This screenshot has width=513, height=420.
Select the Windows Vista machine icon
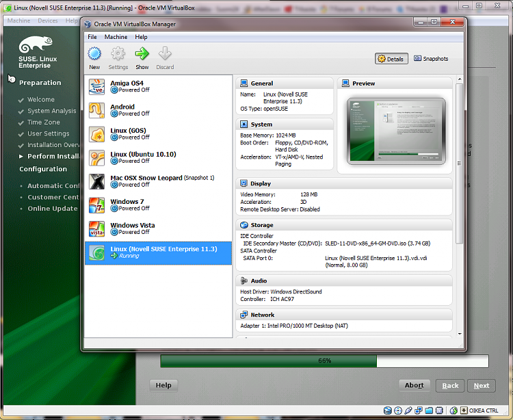[97, 229]
